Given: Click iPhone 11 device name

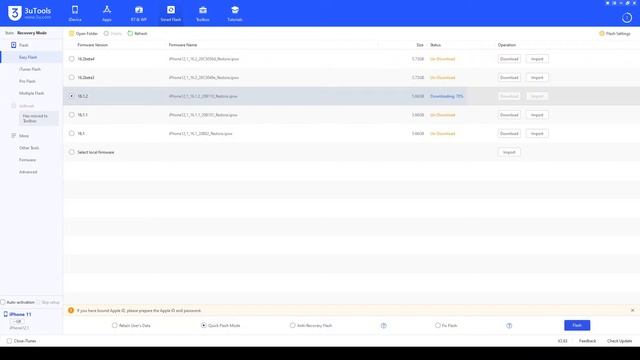Looking at the screenshot, I should [20, 314].
